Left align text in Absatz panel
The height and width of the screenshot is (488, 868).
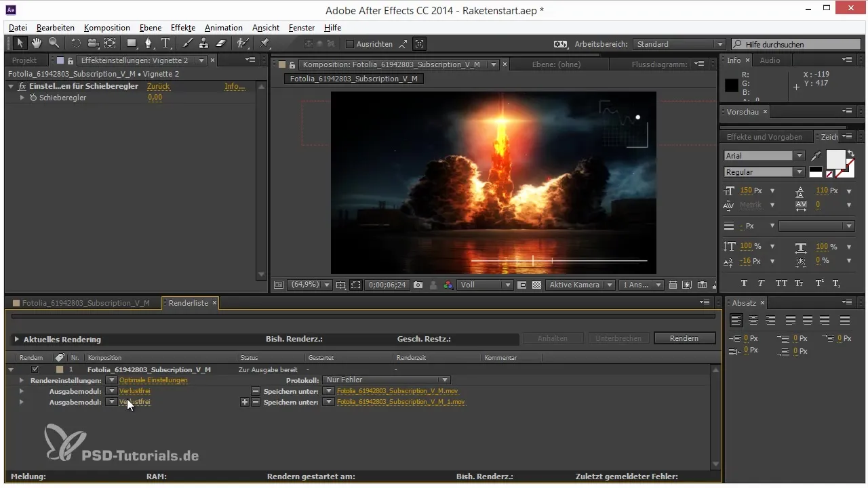(736, 320)
